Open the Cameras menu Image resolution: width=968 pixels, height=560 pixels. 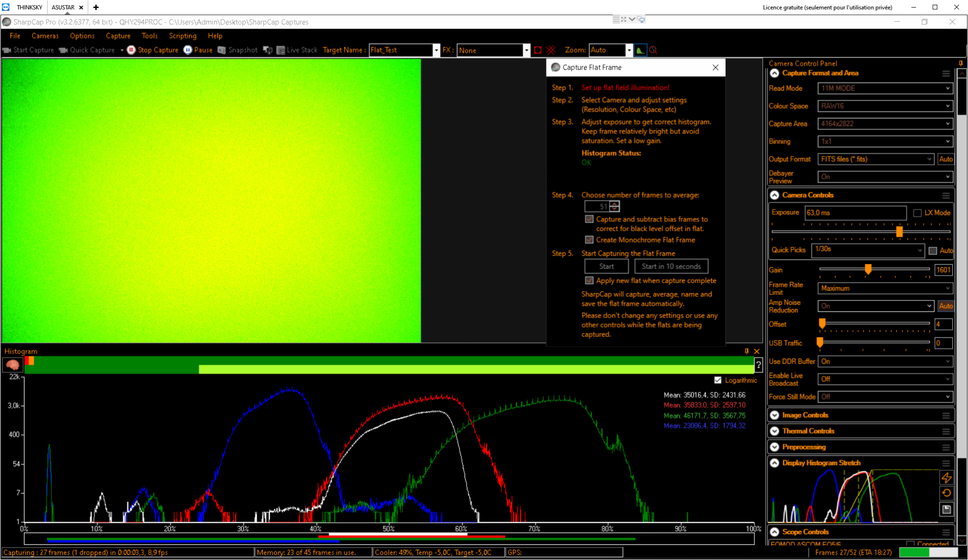click(x=45, y=36)
